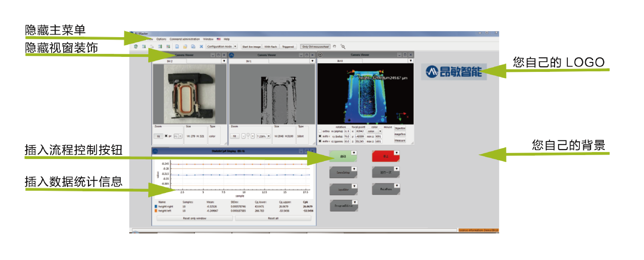Open dropdown arrow on CameraSettings button
644x260 pixels.
click(x=354, y=169)
